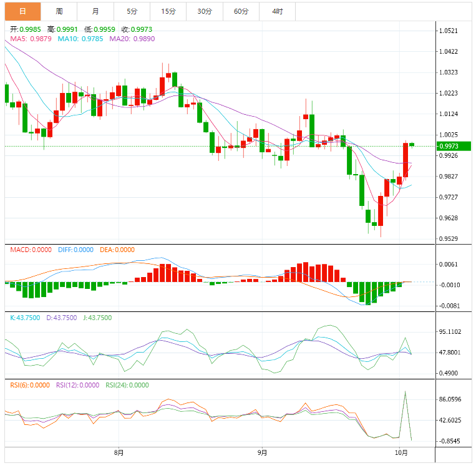
Task: Click the -0.0081 MACD axis label
Action: pos(449,306)
